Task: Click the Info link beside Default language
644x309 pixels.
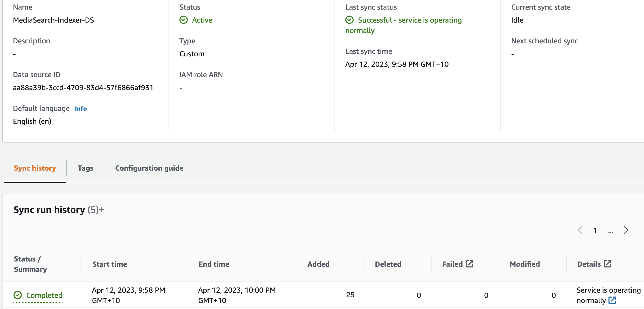Action: click(81, 109)
